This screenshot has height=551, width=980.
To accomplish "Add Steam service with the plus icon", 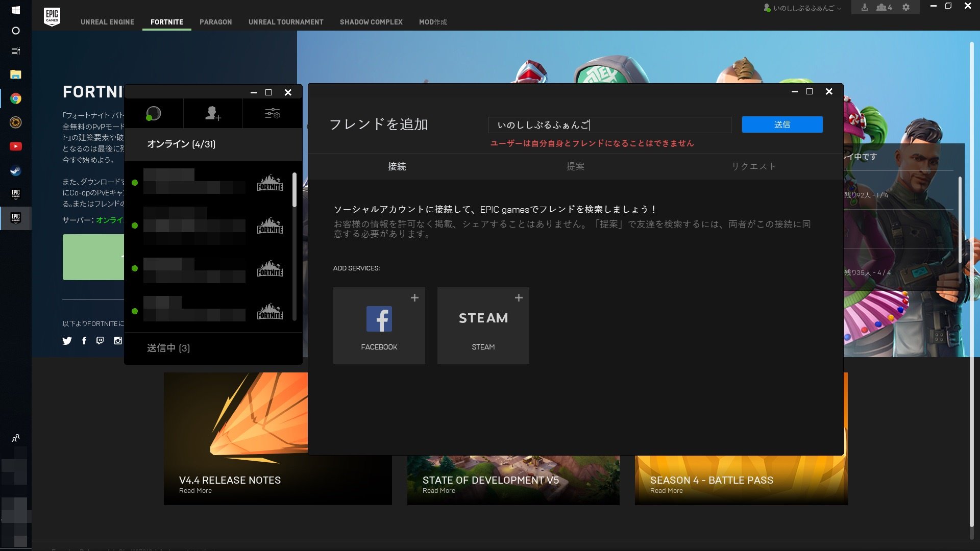I will point(519,297).
